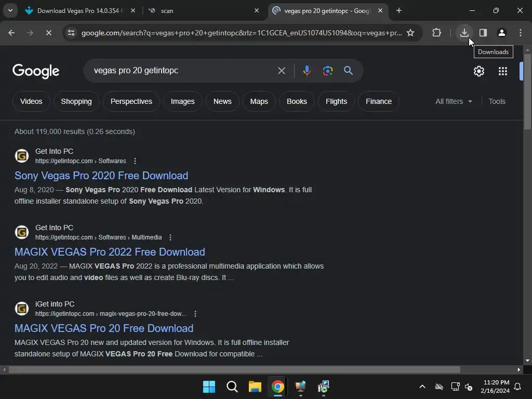The image size is (532, 399).
Task: Open more options for MAGIX VEGAS Pro 2022 result
Action: [170, 237]
